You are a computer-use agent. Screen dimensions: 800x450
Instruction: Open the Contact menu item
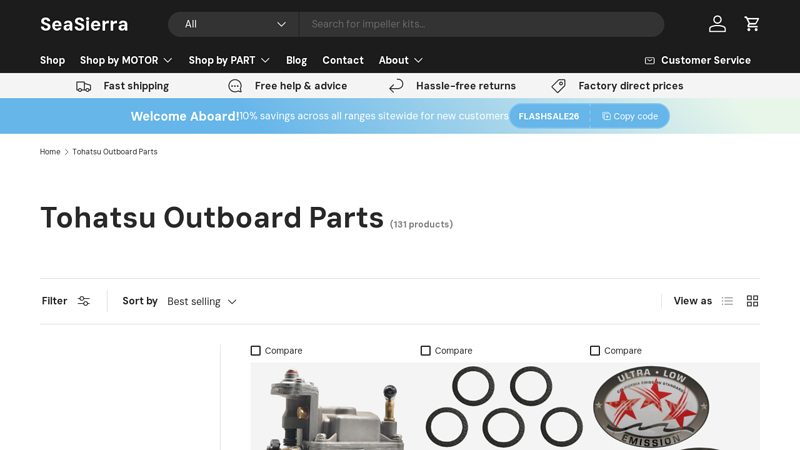tap(343, 60)
